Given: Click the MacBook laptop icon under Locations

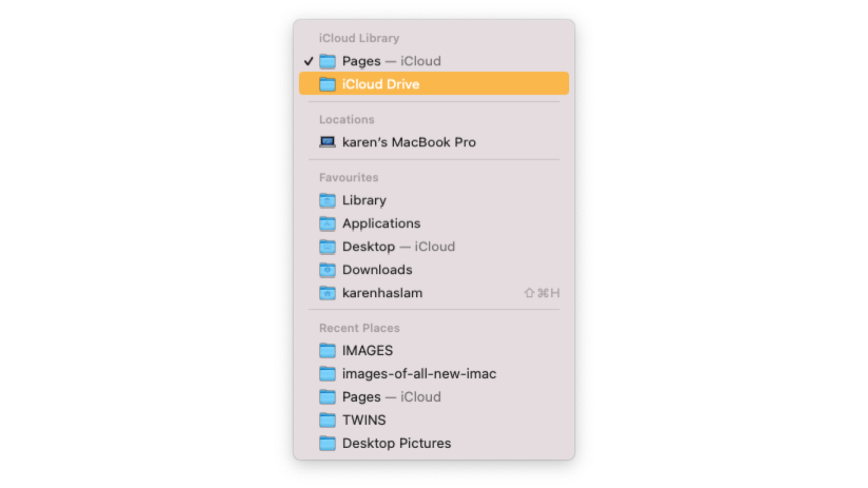Looking at the screenshot, I should tap(326, 141).
